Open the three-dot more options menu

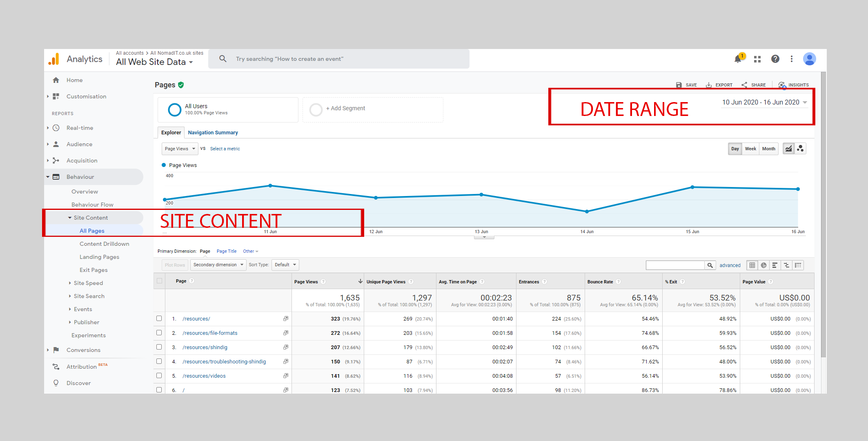tap(792, 59)
